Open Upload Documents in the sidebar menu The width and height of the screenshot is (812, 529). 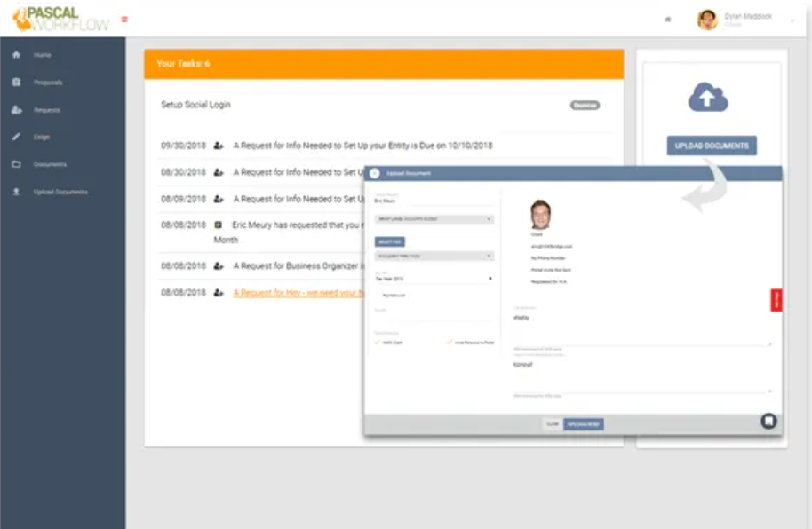tap(60, 192)
